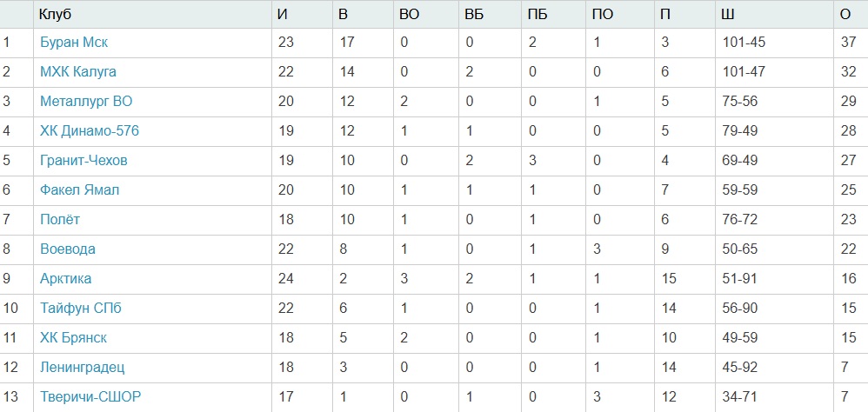This screenshot has height=412, width=868.
Task: Open the Полёт team page
Action: click(60, 219)
